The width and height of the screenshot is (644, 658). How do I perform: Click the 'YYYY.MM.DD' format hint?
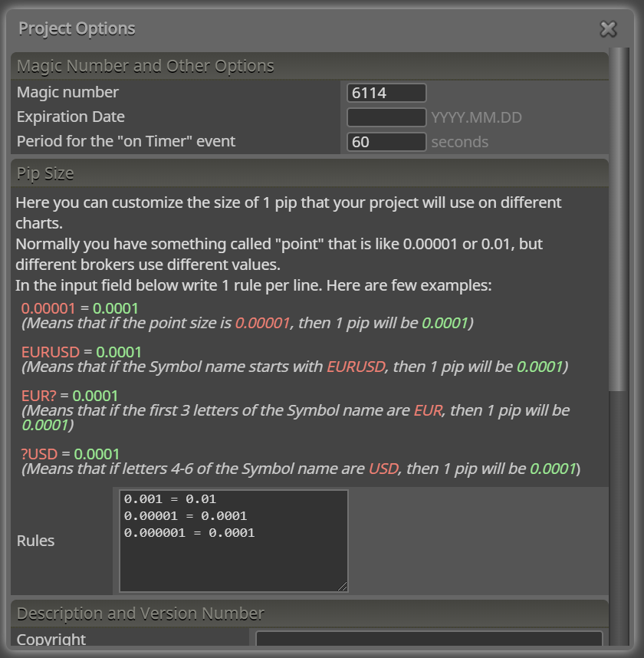(x=477, y=117)
